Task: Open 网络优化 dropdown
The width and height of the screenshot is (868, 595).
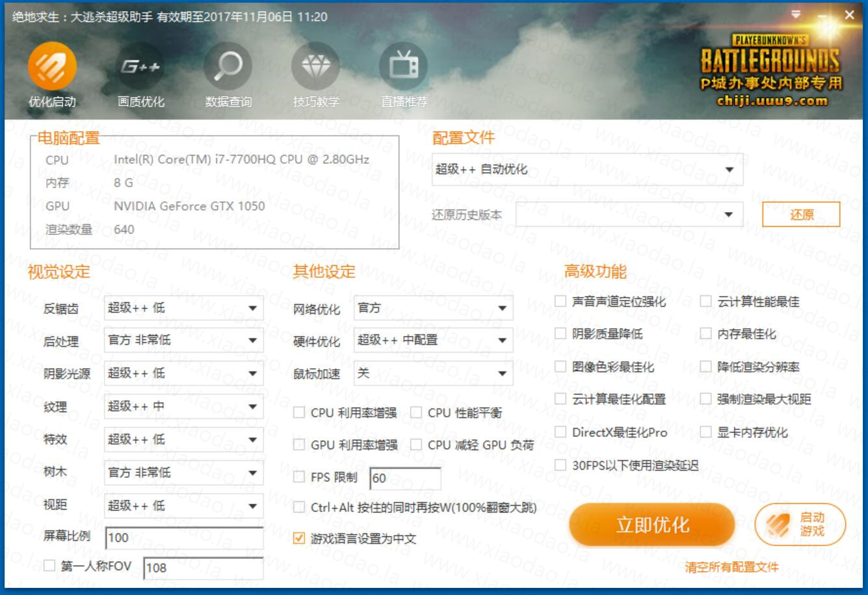Action: [x=434, y=308]
